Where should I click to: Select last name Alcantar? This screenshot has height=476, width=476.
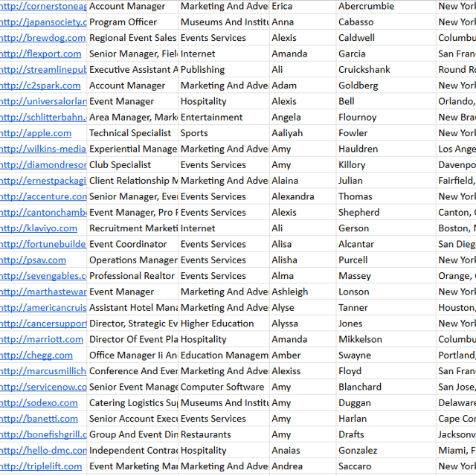tap(386, 244)
